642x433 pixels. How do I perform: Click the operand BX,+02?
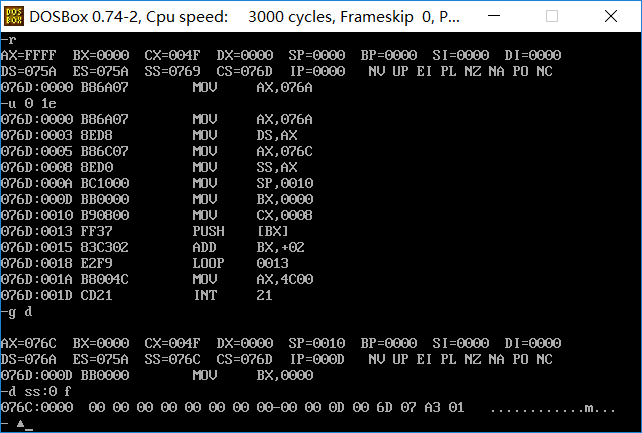pos(280,247)
